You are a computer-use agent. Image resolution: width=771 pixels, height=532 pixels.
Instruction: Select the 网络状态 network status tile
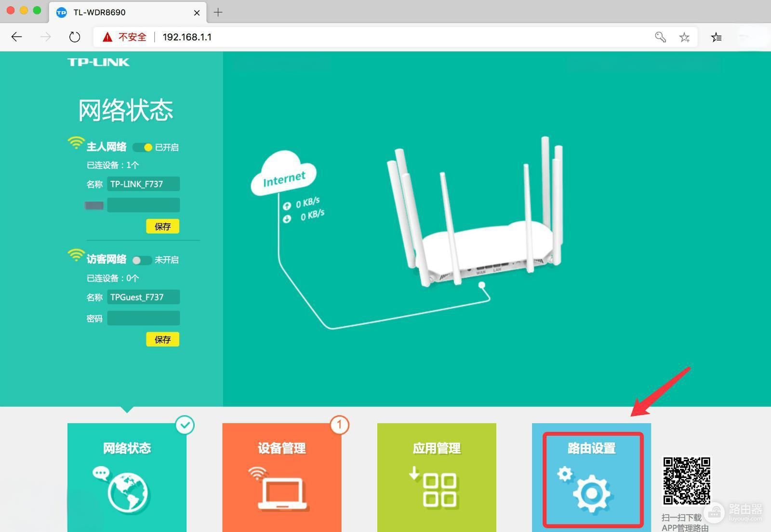(x=127, y=478)
